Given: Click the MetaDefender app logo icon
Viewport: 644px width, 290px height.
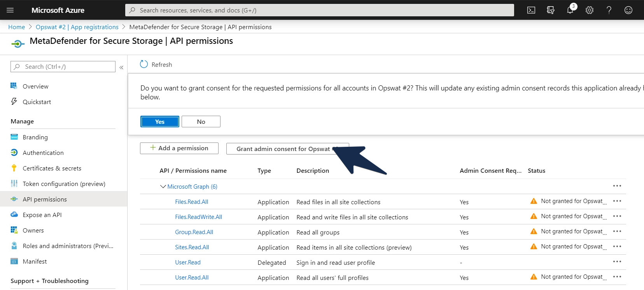Looking at the screenshot, I should tap(17, 44).
